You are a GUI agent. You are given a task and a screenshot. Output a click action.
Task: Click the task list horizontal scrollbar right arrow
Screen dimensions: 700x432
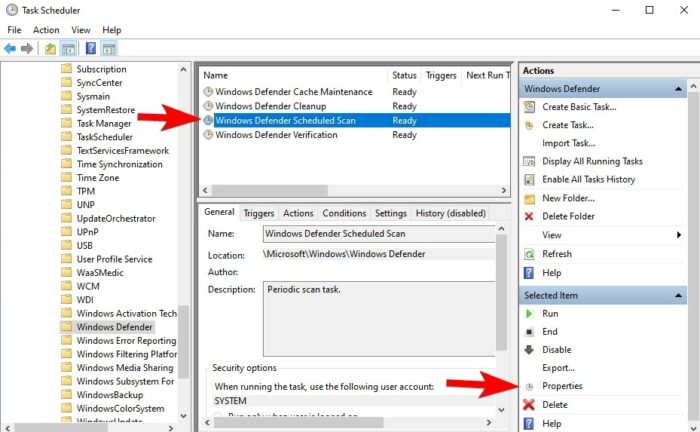tap(504, 191)
